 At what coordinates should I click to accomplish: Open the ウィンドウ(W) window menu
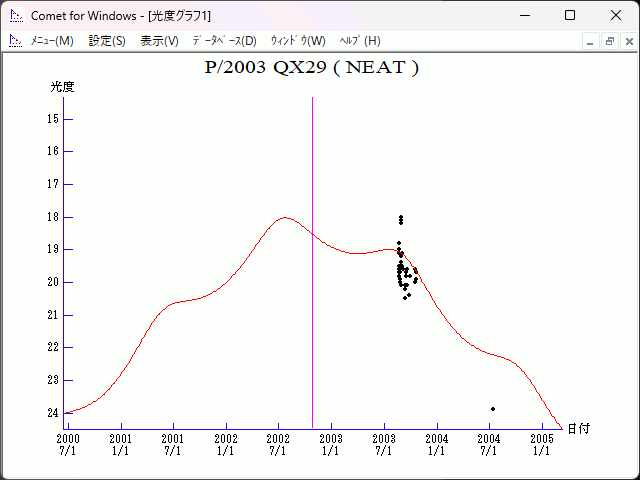point(298,41)
